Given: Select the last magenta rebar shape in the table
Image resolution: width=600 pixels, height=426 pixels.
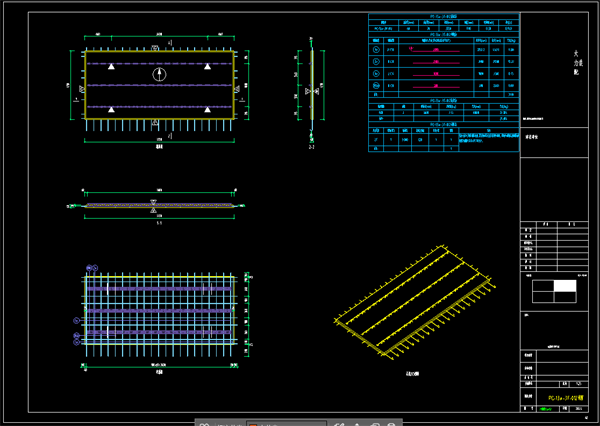Looking at the screenshot, I should pyautogui.click(x=436, y=86).
